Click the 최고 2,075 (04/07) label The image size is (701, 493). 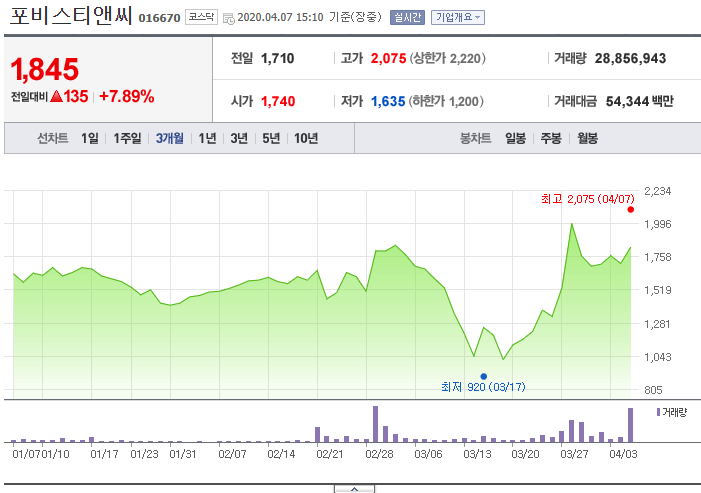[x=588, y=199]
